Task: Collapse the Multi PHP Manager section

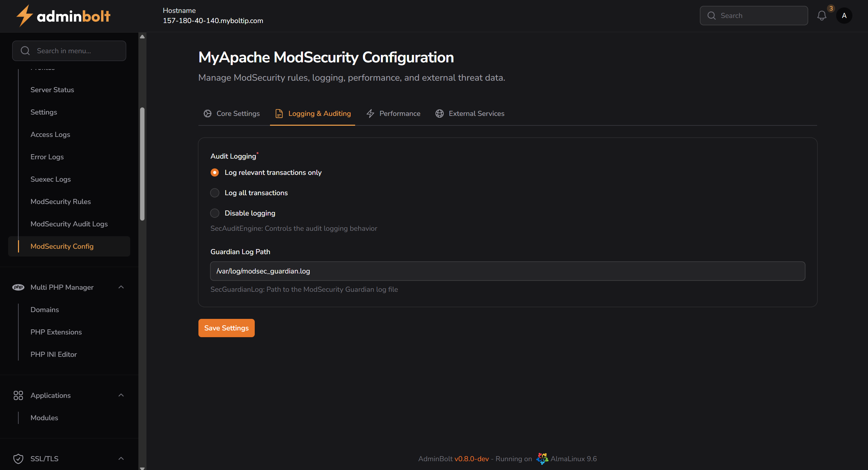Action: [121, 287]
